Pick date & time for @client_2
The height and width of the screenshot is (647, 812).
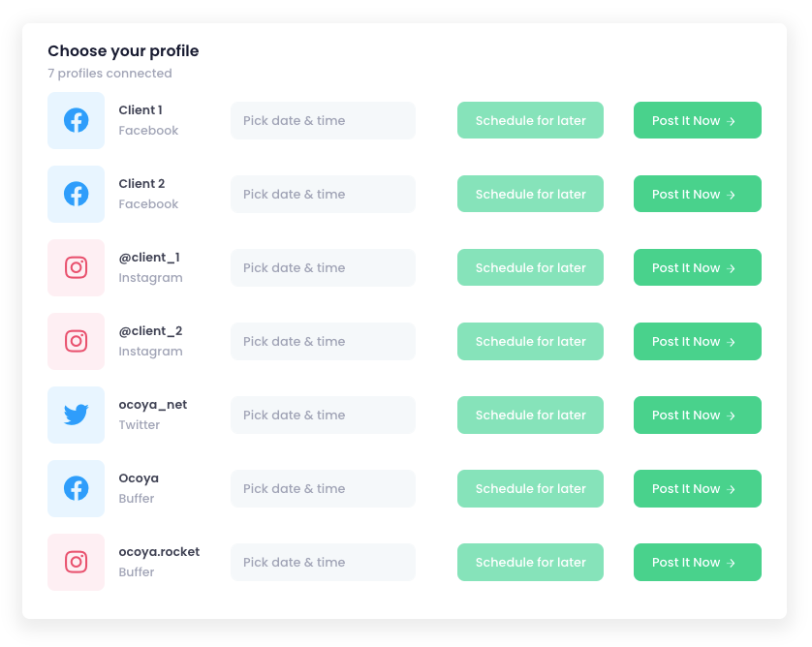point(323,341)
